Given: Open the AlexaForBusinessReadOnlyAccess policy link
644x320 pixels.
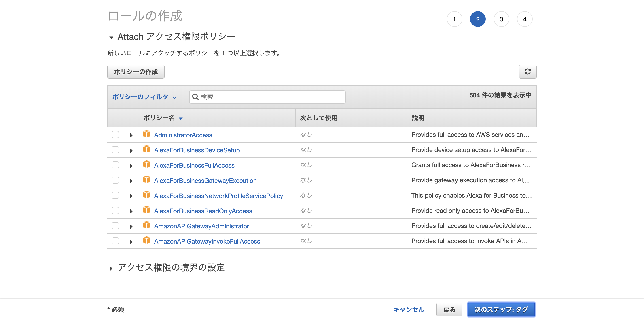Looking at the screenshot, I should (x=203, y=211).
